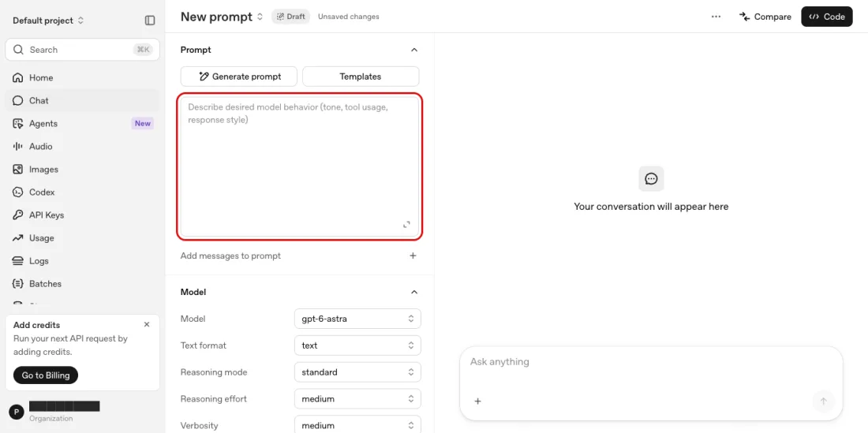Open the Reasoning mode dropdown
Viewport: 868px width, 433px height.
[357, 372]
